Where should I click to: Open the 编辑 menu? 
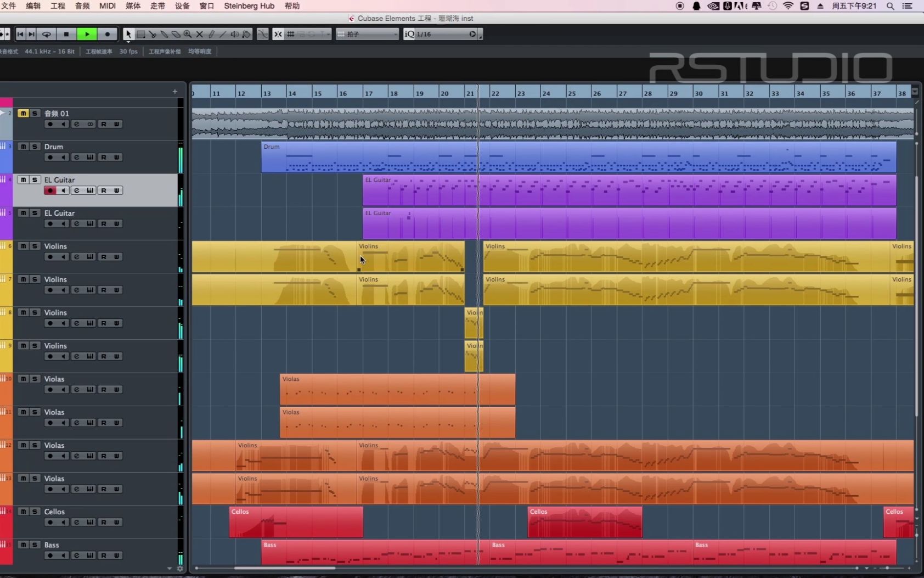(x=33, y=5)
